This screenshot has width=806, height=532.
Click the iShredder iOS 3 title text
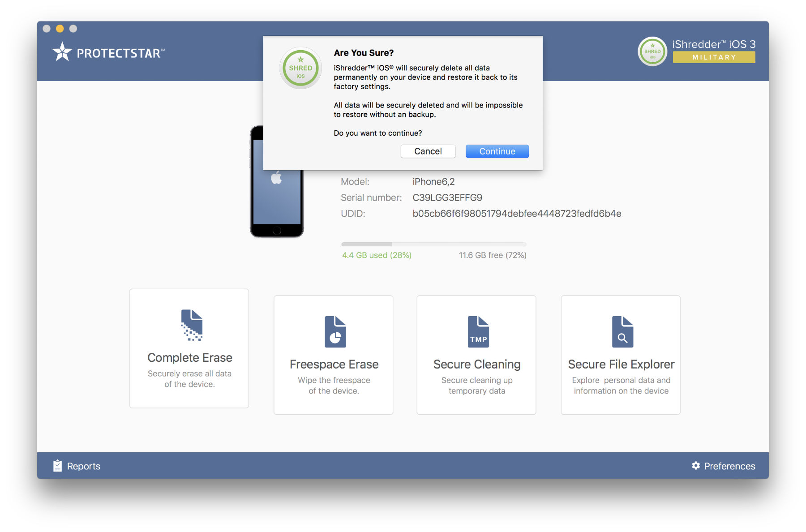tap(714, 44)
